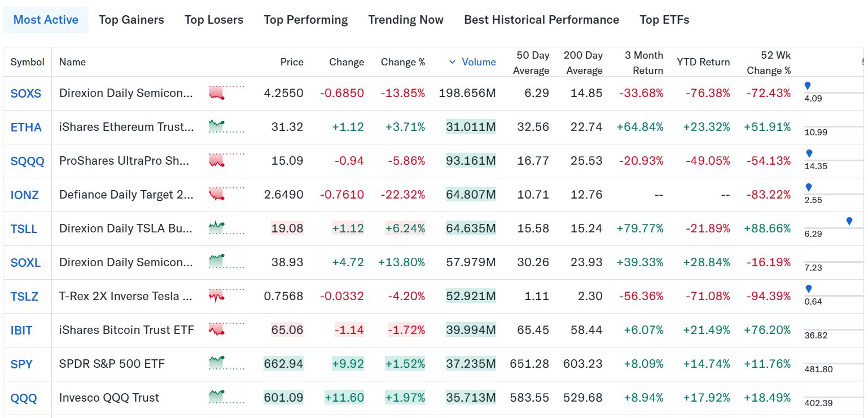Click the SOXS 52-week range marker
The height and width of the screenshot is (418, 868).
pos(808,86)
